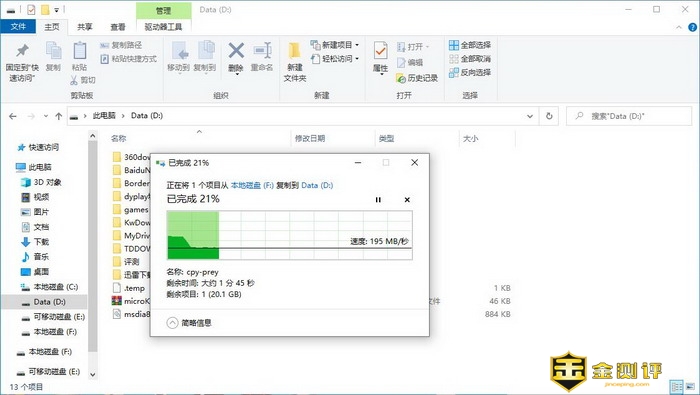Click the Back navigation arrow
Image resolution: width=700 pixels, height=395 pixels.
point(13,116)
